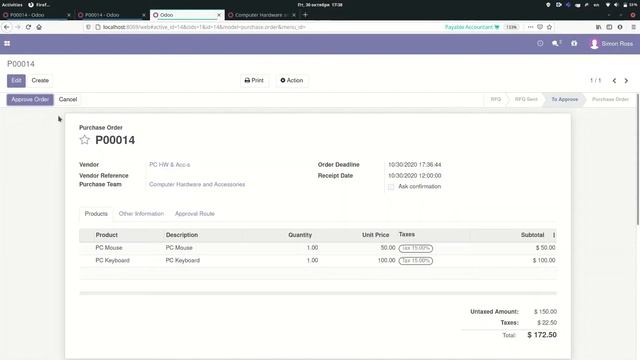The image size is (640, 360).
Task: Open the Products tab
Action: [x=96, y=214]
